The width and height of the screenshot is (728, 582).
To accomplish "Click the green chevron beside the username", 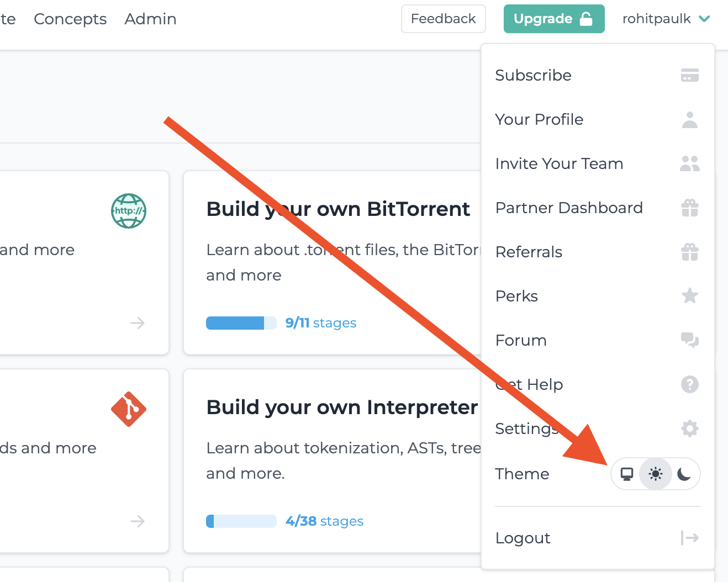I will pos(704,19).
